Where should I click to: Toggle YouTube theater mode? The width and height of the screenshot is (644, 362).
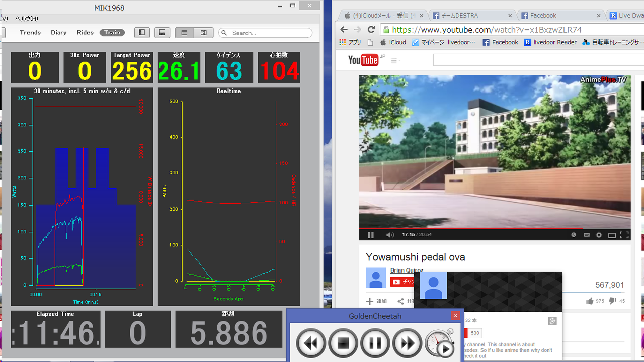click(x=612, y=235)
